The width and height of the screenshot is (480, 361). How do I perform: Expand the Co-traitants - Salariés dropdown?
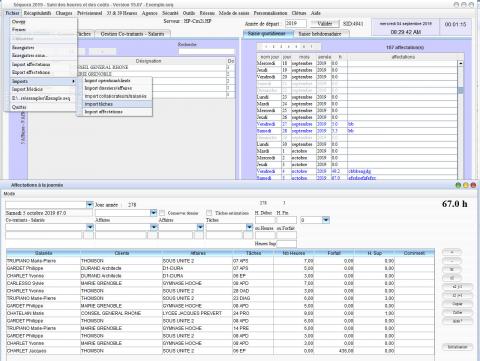pyautogui.click(x=90, y=227)
